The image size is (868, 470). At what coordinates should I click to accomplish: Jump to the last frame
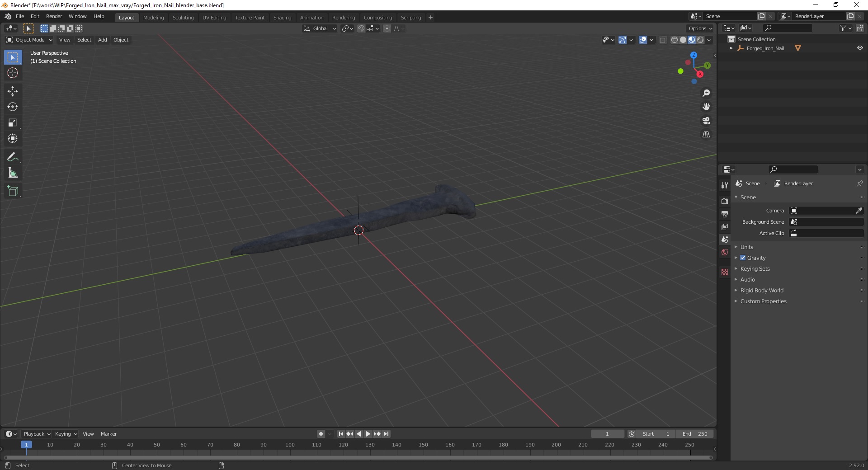(386, 434)
